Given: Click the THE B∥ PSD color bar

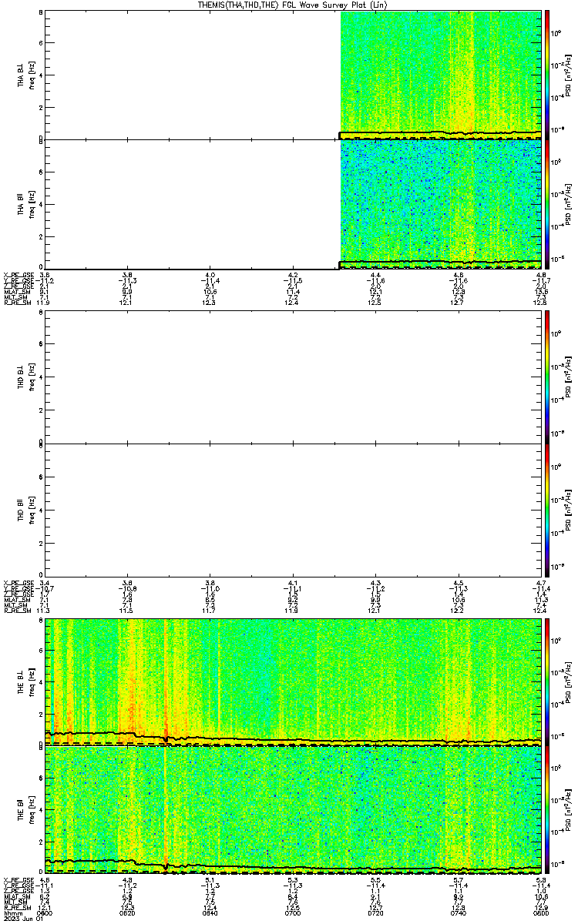Looking at the screenshot, I should click(x=548, y=811).
